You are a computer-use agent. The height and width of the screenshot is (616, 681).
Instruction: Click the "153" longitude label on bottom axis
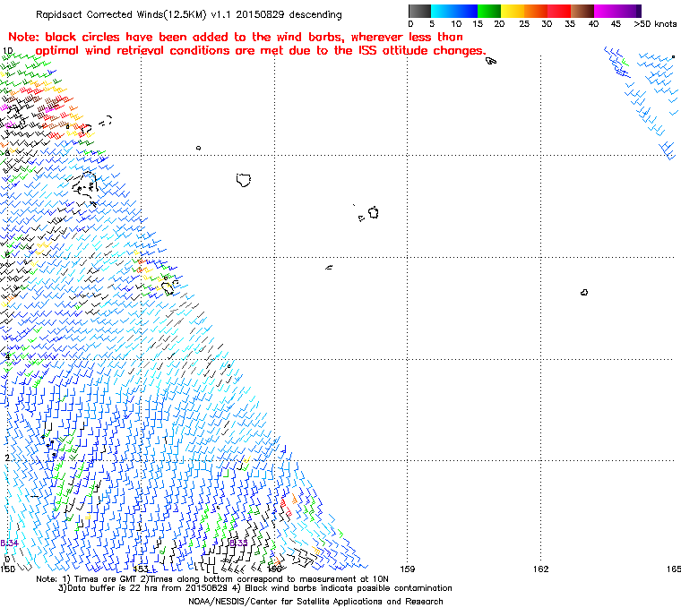[141, 569]
